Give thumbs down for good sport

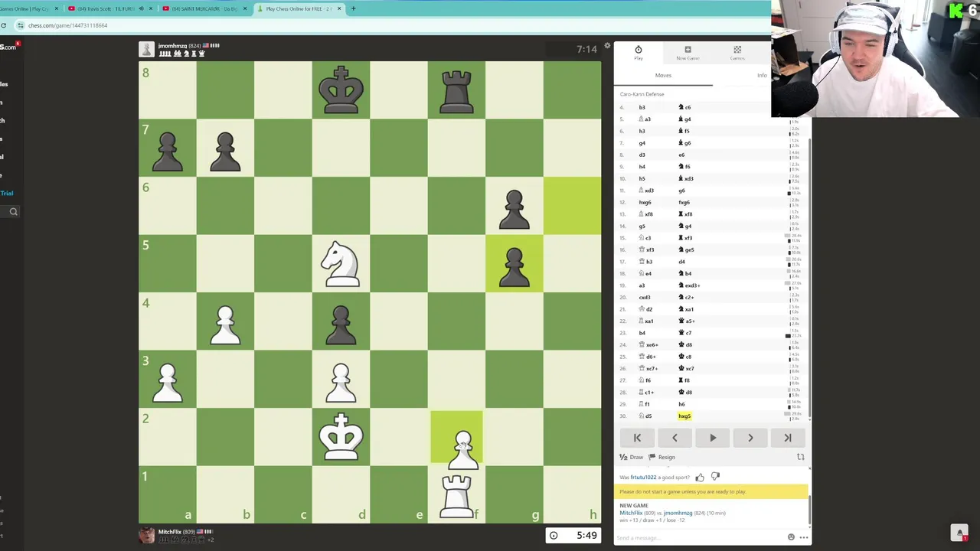[715, 477]
